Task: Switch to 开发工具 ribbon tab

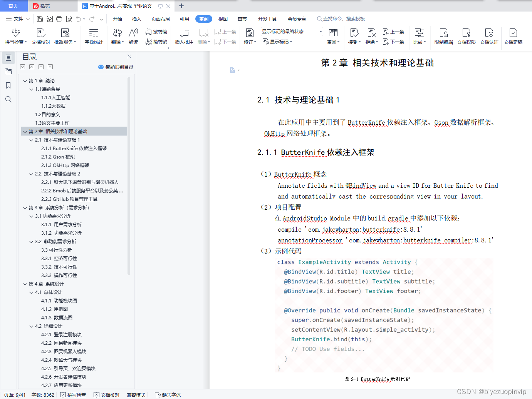Action: click(267, 19)
